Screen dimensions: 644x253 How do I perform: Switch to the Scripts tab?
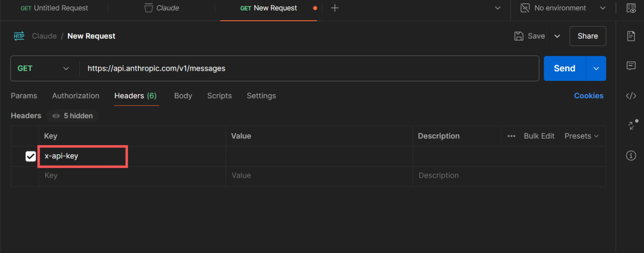click(x=219, y=96)
